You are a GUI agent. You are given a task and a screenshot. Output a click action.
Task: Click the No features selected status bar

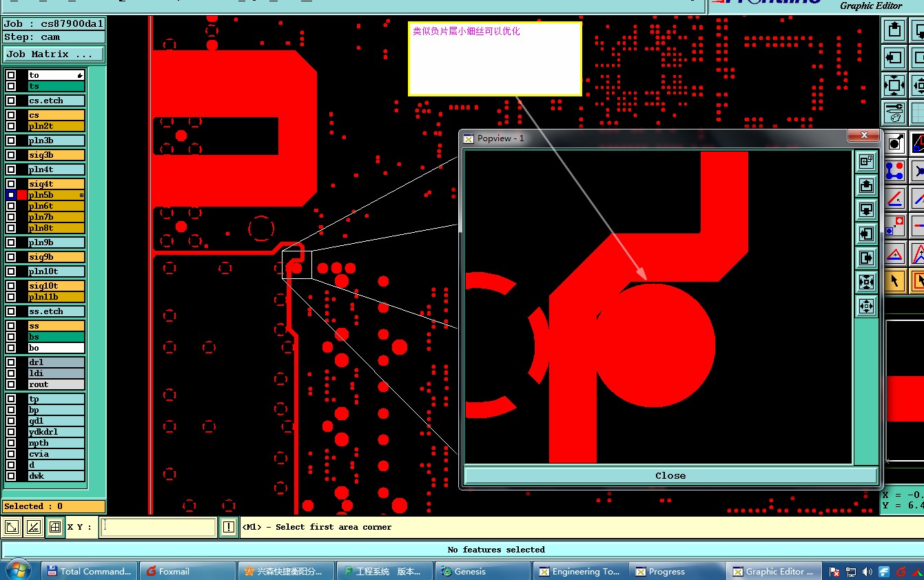[x=496, y=550]
